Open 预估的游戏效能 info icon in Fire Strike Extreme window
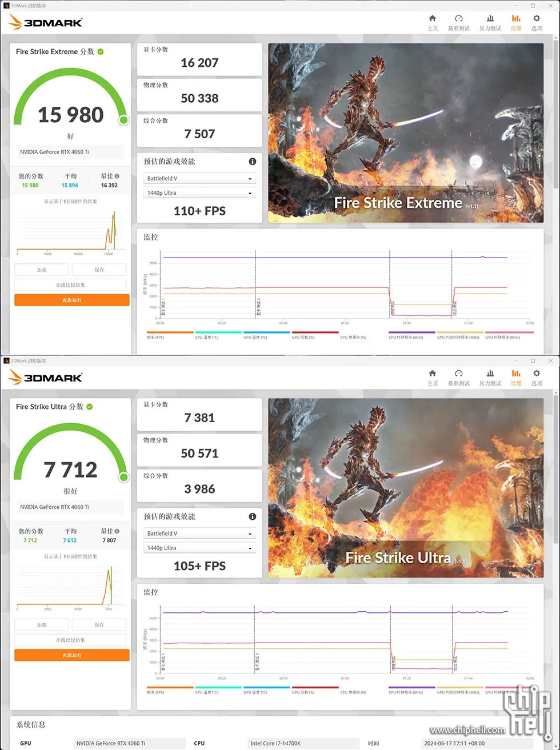Screen dimensions: 560x750 pyautogui.click(x=253, y=162)
